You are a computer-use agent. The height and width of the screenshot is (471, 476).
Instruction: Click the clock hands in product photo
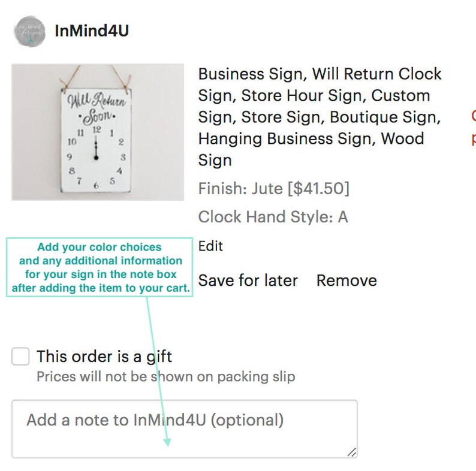96,148
